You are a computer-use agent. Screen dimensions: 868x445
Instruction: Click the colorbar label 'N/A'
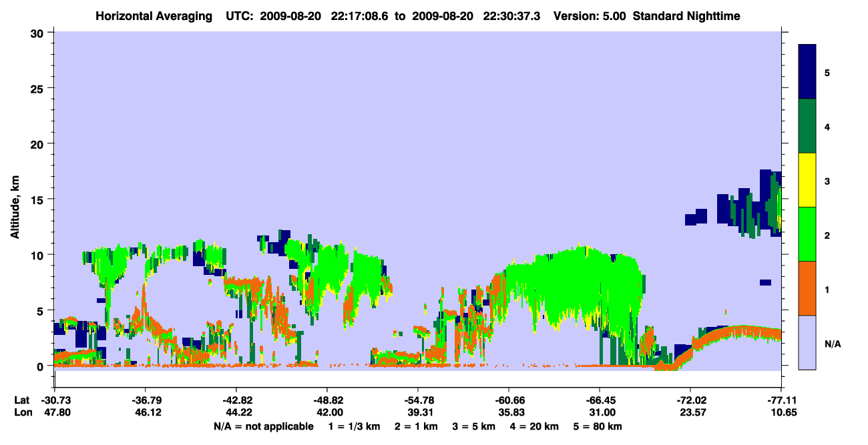tap(833, 344)
